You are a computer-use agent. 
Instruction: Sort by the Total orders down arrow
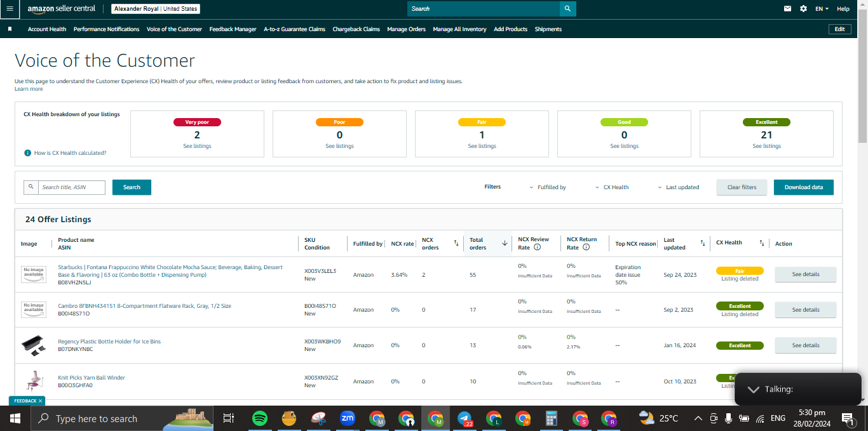pyautogui.click(x=505, y=243)
